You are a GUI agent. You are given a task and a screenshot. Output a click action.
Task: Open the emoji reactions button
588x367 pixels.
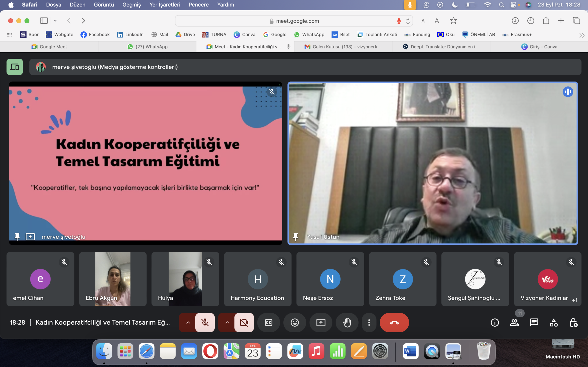click(x=294, y=323)
